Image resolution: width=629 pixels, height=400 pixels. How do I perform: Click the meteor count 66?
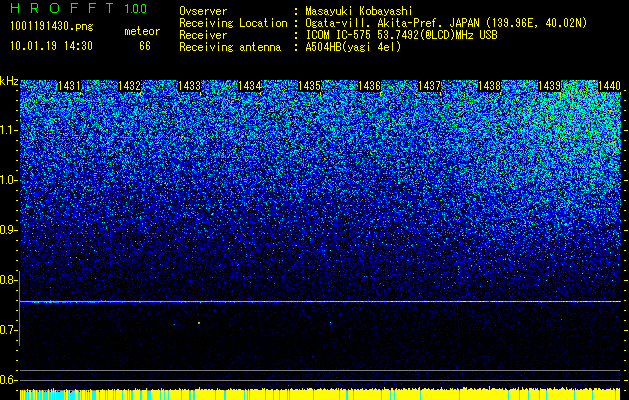pyautogui.click(x=145, y=46)
